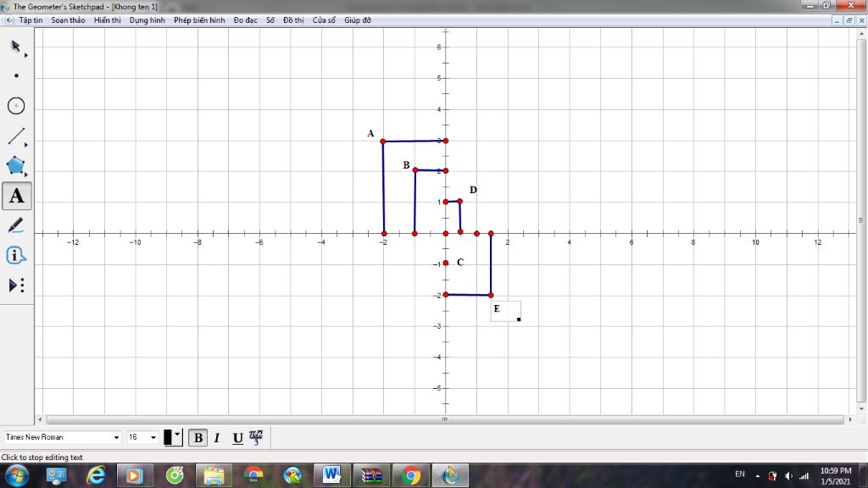Open File Explorer folder from the taskbar
The height and width of the screenshot is (488, 868).
(214, 475)
